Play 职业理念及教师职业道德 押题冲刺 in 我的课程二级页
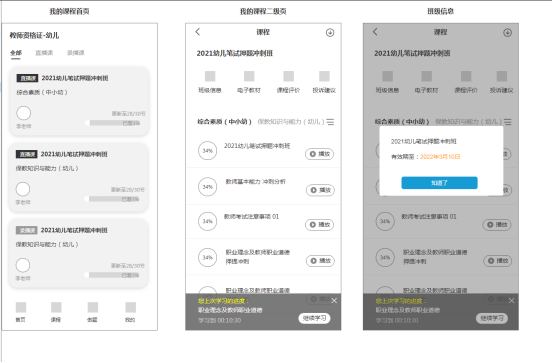Screen dimensions: 553x363 (x=320, y=261)
